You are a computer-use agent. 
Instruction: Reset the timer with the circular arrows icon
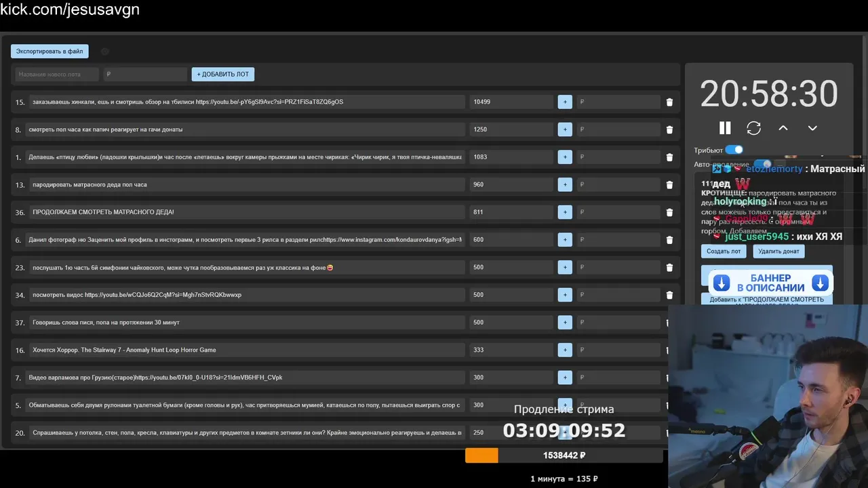click(754, 128)
